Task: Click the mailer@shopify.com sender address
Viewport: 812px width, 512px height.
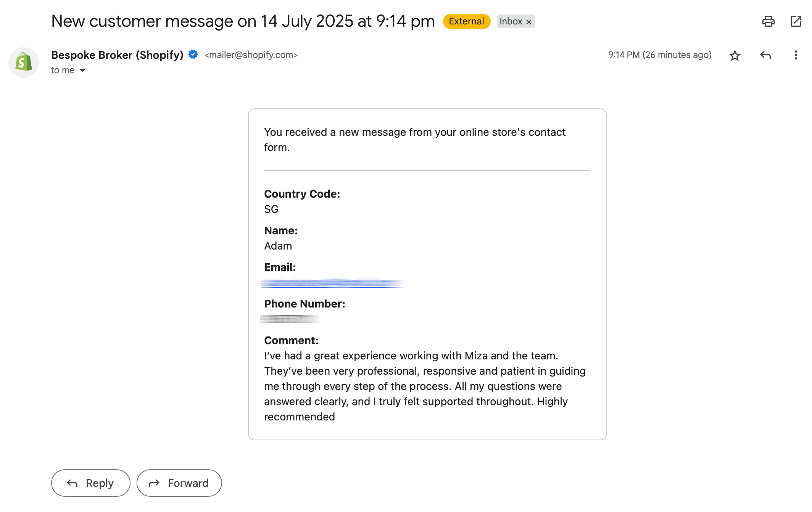Action: click(x=251, y=55)
